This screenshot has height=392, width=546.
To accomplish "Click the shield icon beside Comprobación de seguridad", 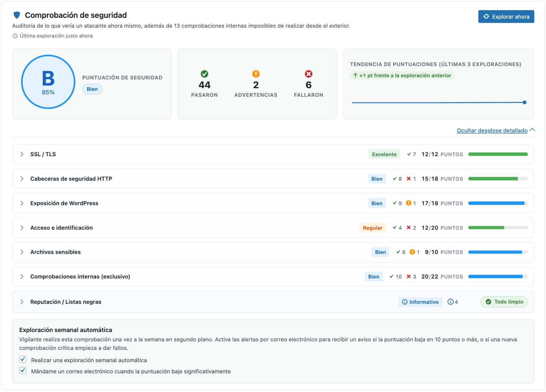I will 17,15.
